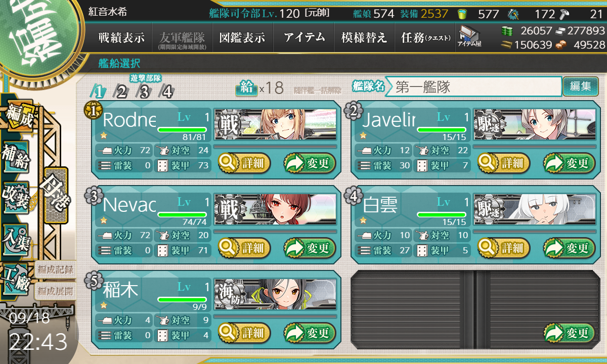Select fleet number 4 tab
Screen dimensions: 607x364
166,92
